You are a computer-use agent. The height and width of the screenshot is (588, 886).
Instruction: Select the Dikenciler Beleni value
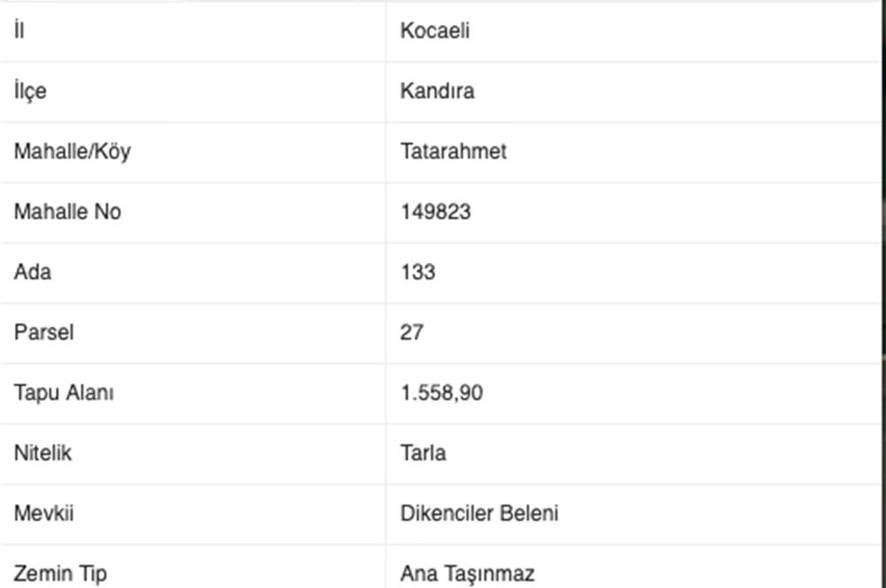(479, 514)
